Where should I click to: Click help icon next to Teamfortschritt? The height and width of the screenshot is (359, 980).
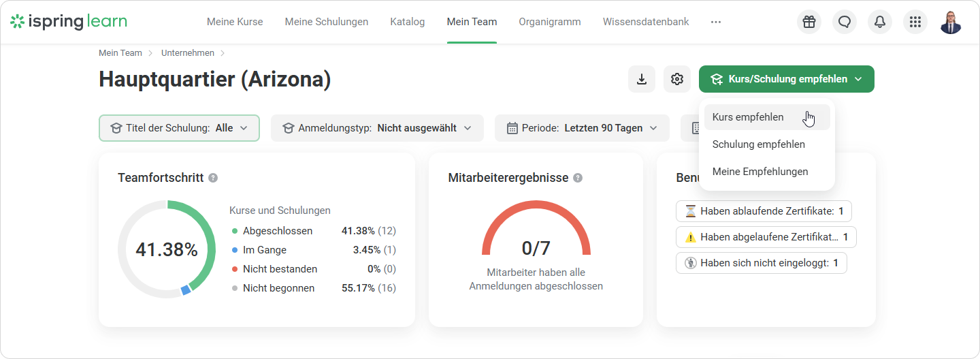213,178
